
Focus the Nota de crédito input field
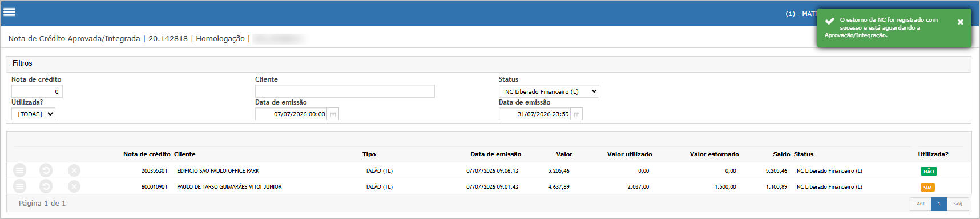[x=37, y=91]
